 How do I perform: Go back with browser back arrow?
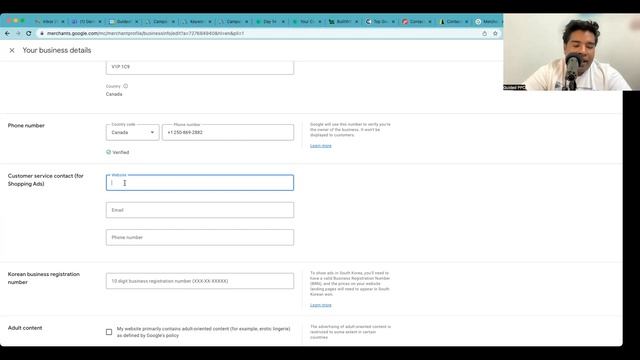pos(7,33)
